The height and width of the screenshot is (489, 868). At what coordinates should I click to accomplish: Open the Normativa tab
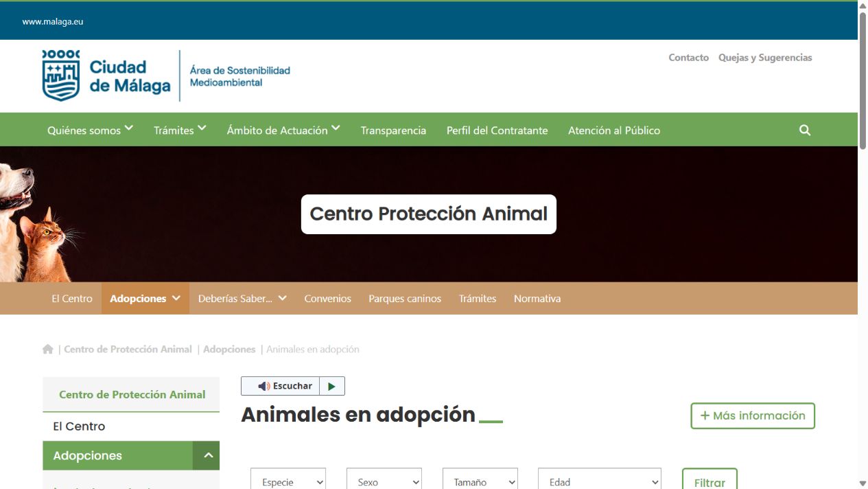(x=537, y=299)
